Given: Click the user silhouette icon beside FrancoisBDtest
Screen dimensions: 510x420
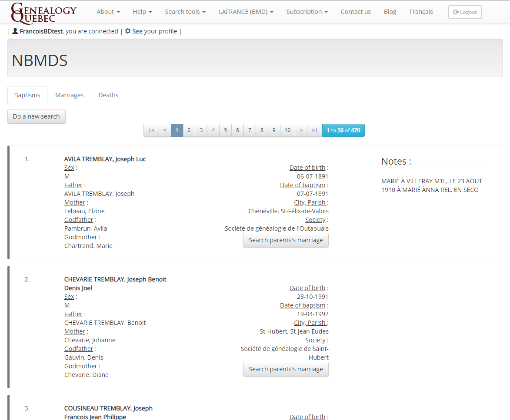Looking at the screenshot, I should [15, 31].
